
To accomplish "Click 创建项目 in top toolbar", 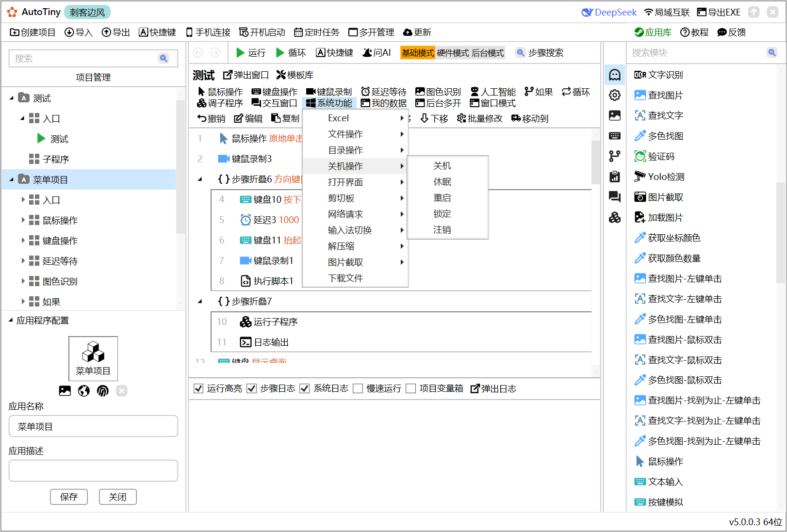I will [x=33, y=32].
